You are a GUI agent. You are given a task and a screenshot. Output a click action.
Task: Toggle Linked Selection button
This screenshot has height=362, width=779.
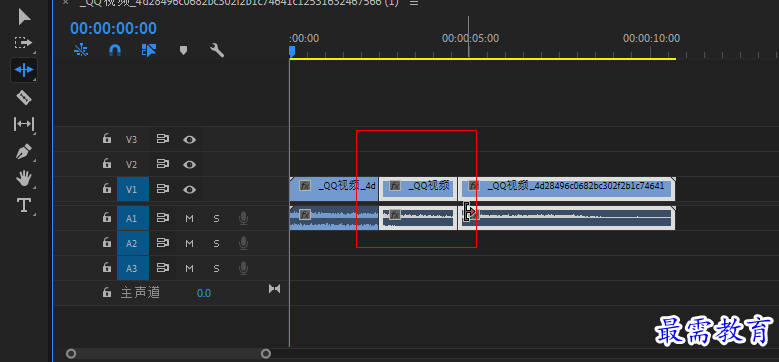149,50
